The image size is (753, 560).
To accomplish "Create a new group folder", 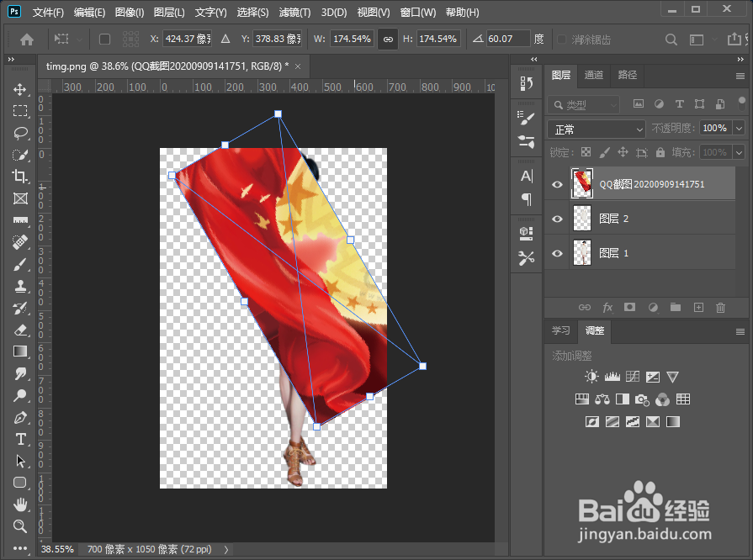I will pos(676,308).
